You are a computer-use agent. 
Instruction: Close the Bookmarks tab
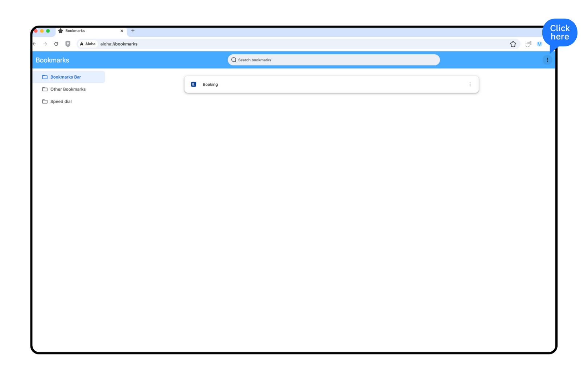tap(122, 31)
